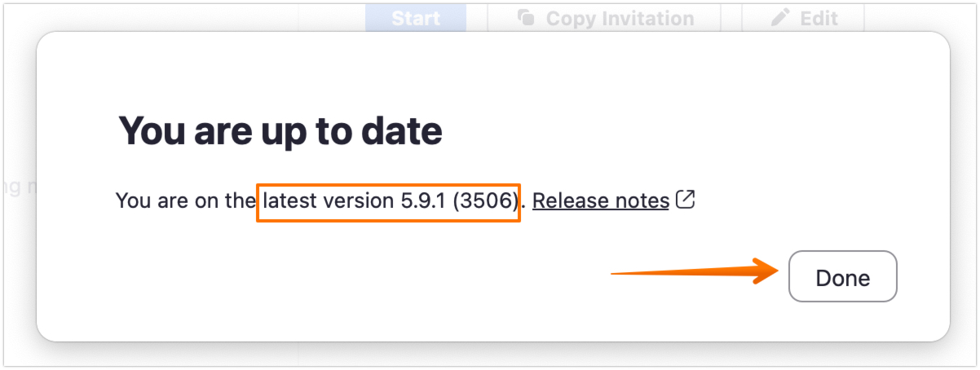Click the build number (3506)

coord(485,200)
